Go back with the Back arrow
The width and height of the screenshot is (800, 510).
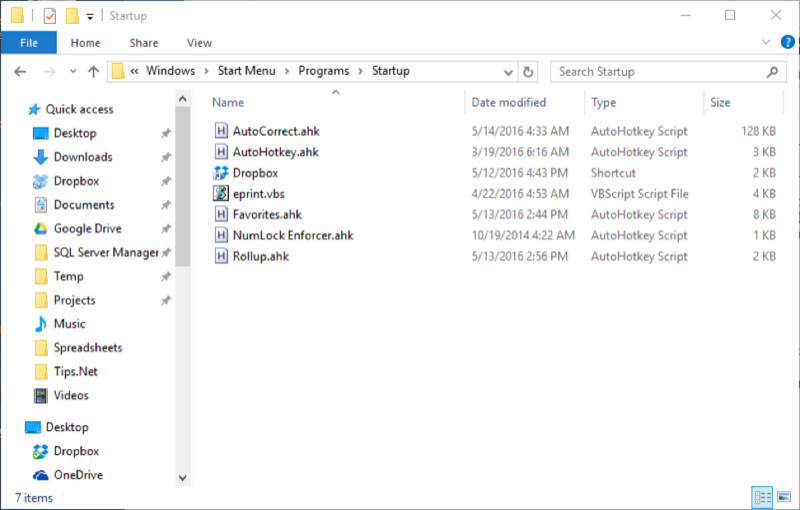tap(20, 71)
